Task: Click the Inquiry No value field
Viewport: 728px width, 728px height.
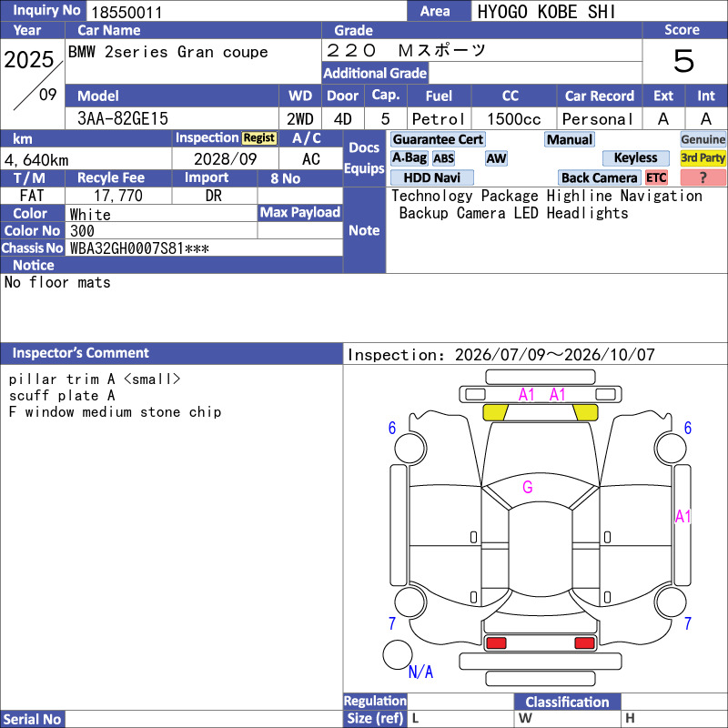Action: pyautogui.click(x=247, y=12)
